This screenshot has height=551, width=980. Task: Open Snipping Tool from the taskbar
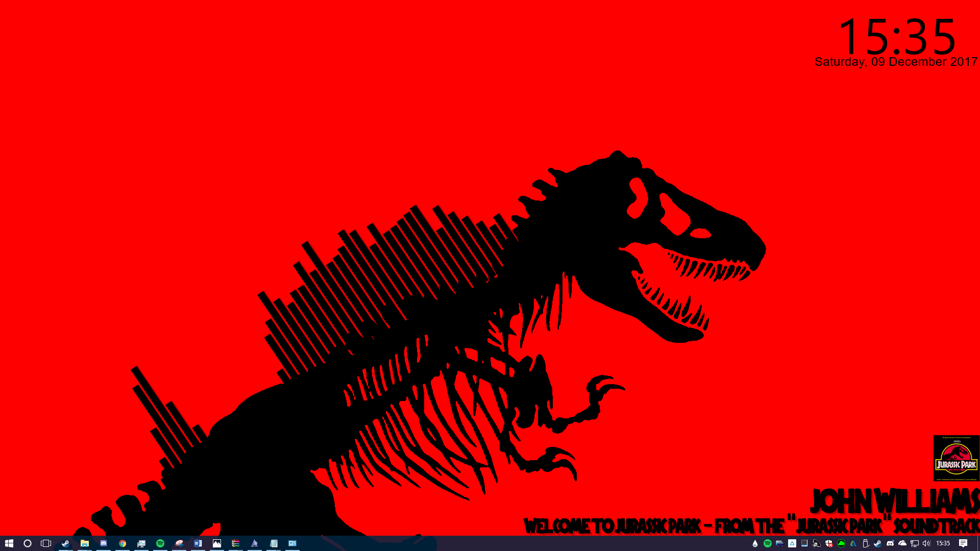coord(179,543)
